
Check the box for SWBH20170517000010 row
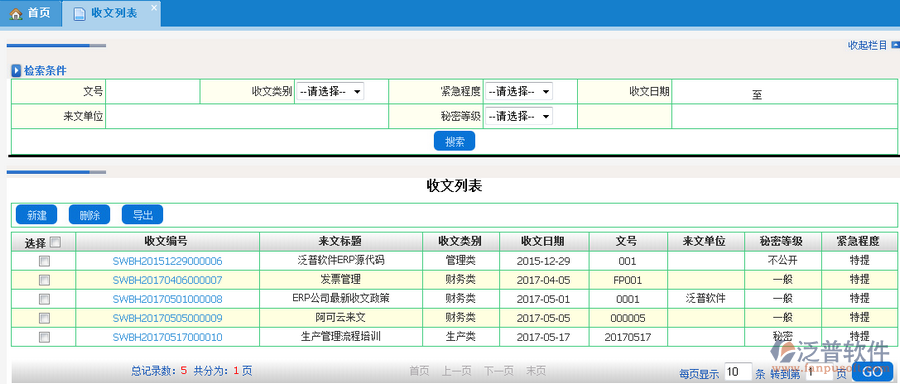(x=44, y=337)
